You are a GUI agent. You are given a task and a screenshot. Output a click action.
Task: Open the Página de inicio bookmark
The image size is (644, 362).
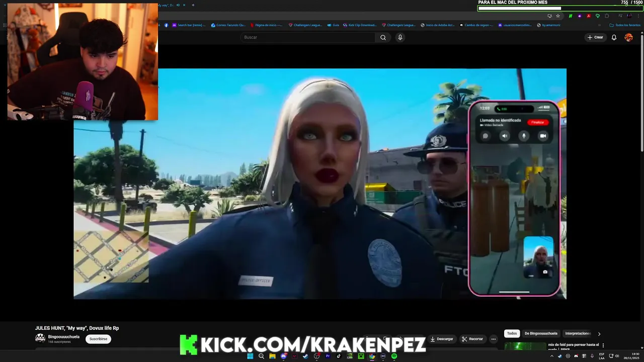coord(266,25)
